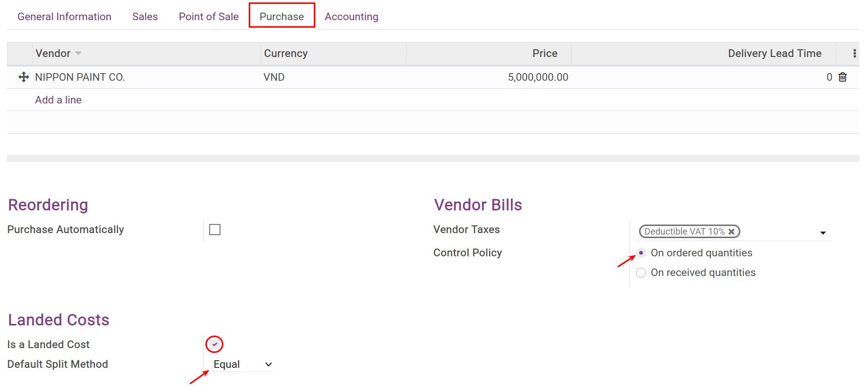Click the Price value 5,000,000.00
This screenshot has height=388, width=868.
pos(538,77)
